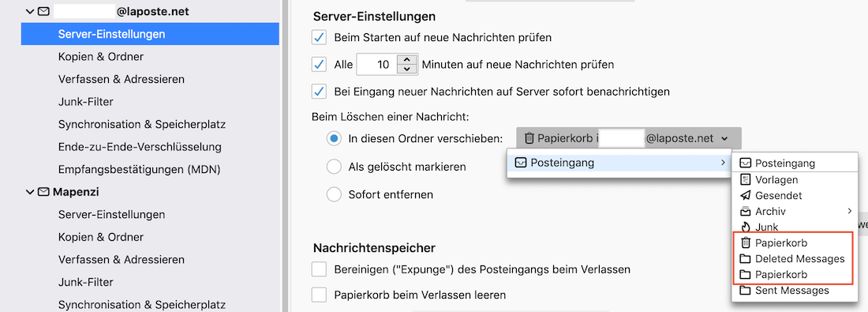Collapse the laposte.net account tree
The width and height of the screenshot is (868, 312).
click(29, 11)
